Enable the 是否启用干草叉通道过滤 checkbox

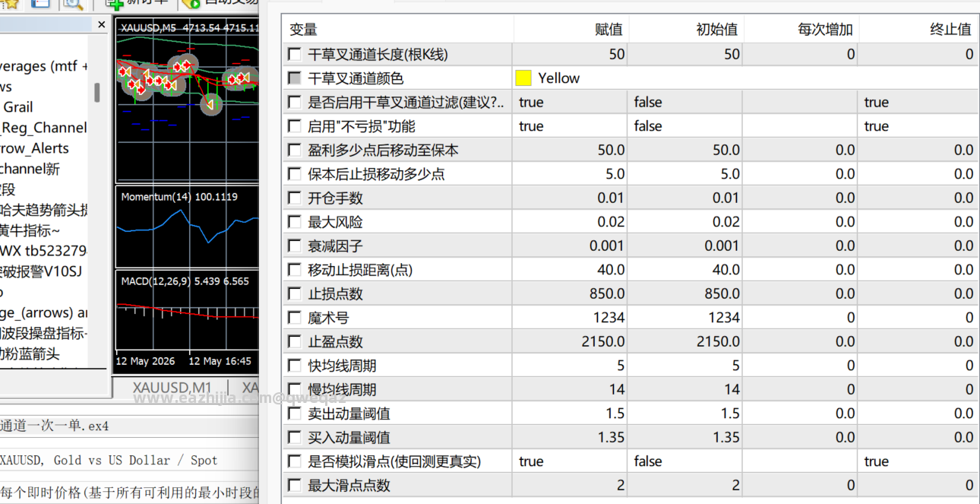[x=295, y=103]
